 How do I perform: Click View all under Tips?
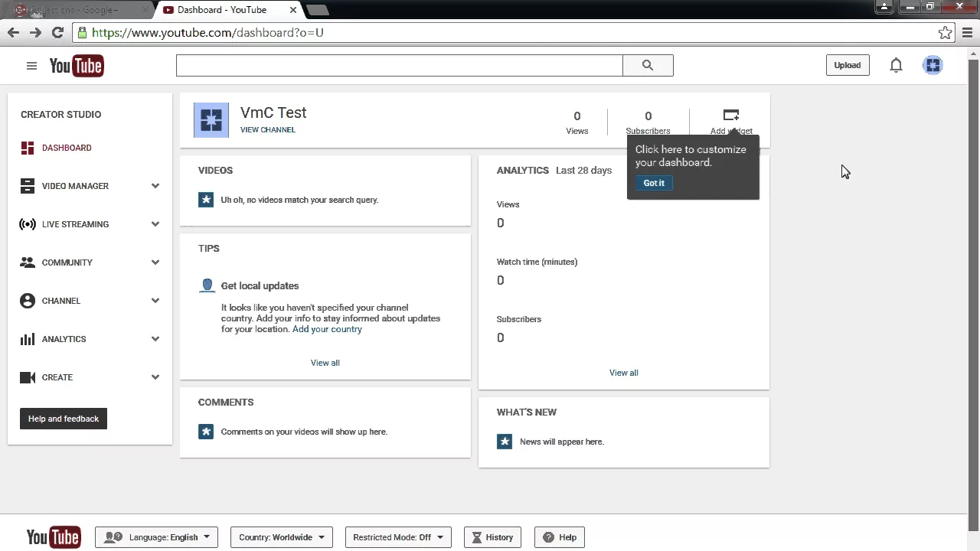pos(325,363)
